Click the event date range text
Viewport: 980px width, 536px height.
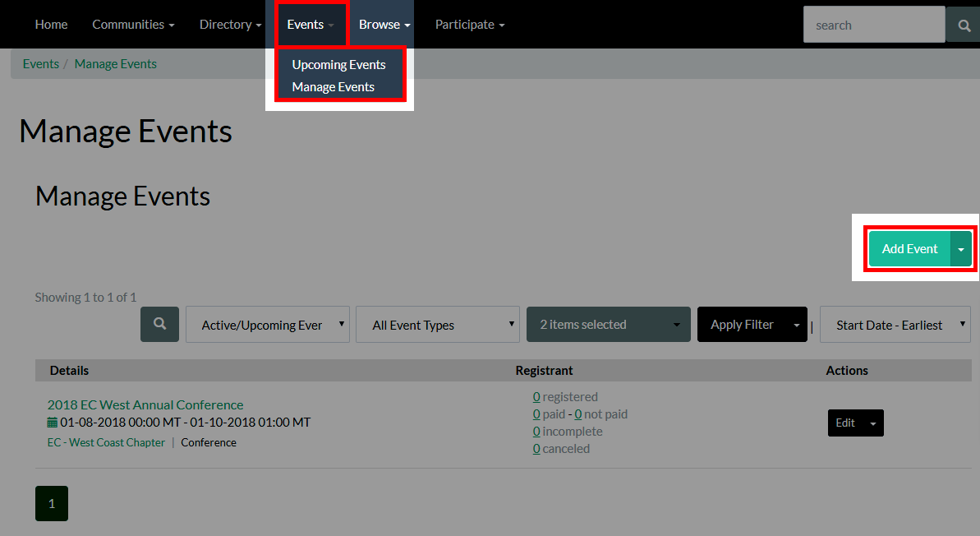point(186,423)
